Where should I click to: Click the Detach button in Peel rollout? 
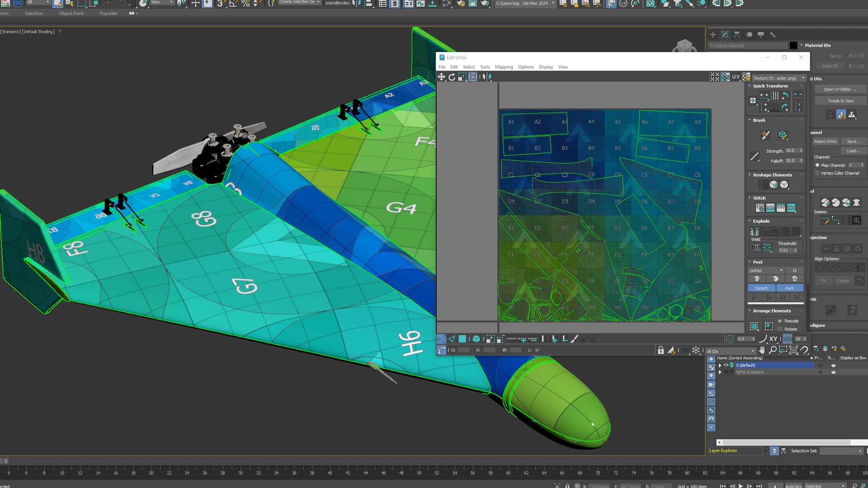coord(761,288)
